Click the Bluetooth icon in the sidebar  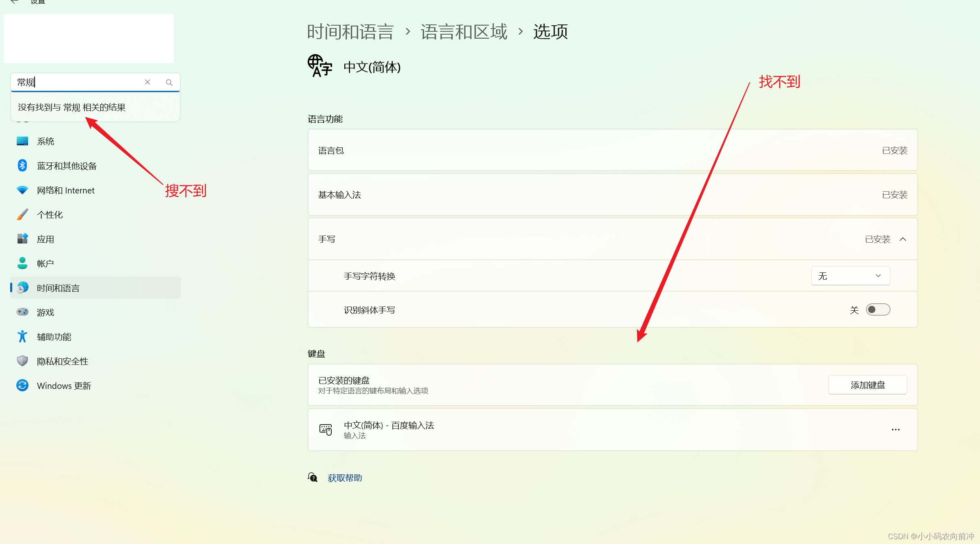22,165
